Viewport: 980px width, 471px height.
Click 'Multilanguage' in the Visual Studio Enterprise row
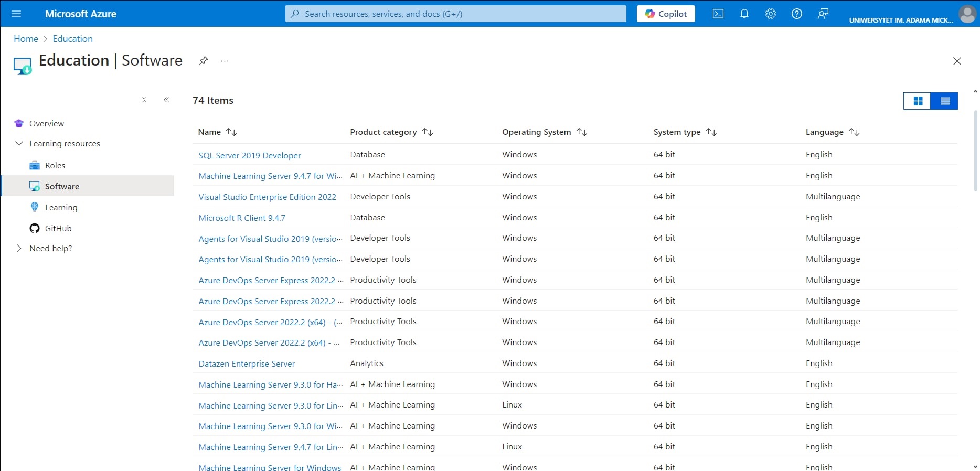833,197
